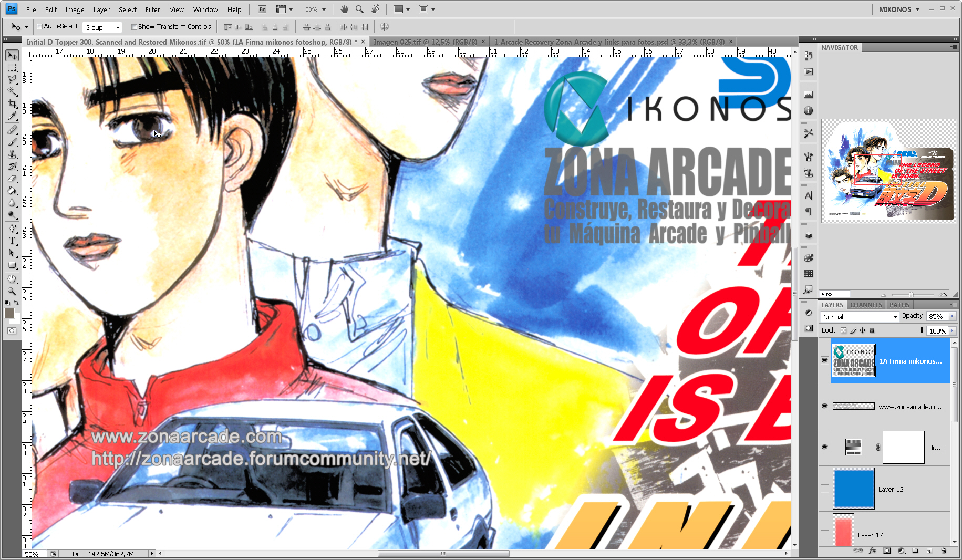Launch Bridge from the top bar
962x560 pixels.
click(x=262, y=9)
